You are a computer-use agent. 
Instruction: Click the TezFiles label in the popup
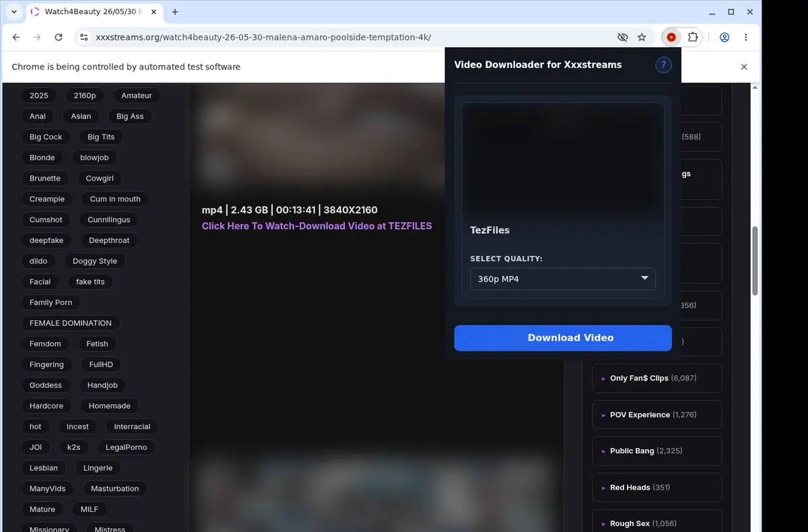pyautogui.click(x=490, y=230)
